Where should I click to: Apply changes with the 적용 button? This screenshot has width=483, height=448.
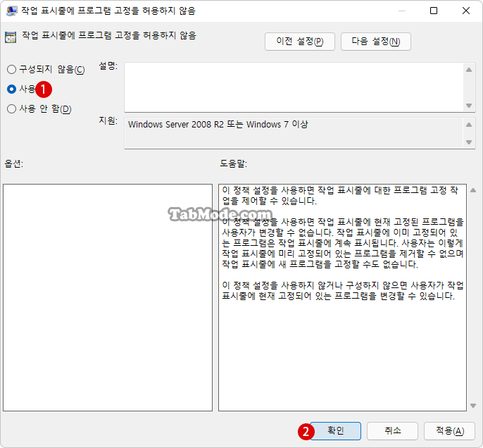coord(449,431)
